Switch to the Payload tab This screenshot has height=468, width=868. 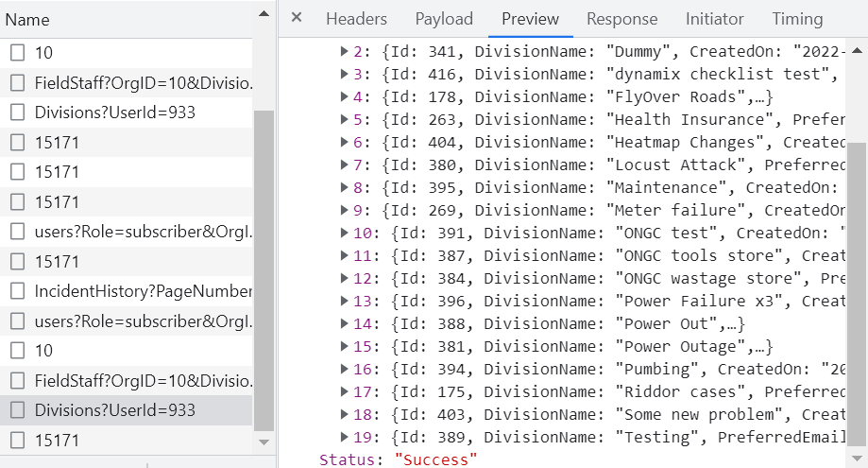click(x=444, y=19)
